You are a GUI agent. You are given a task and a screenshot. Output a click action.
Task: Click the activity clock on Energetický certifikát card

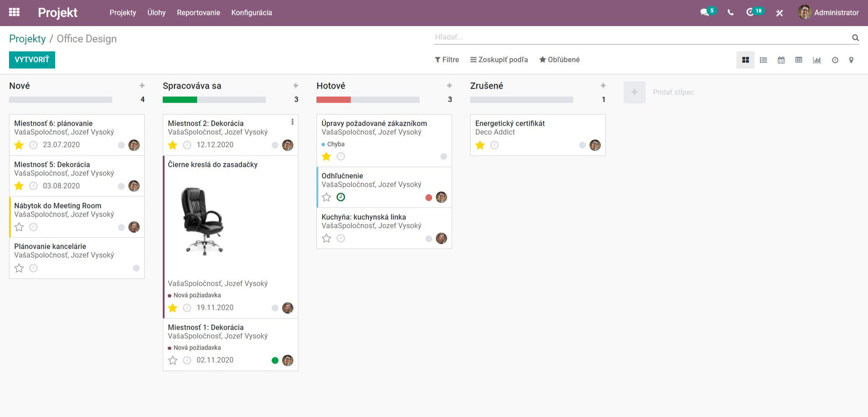point(495,145)
